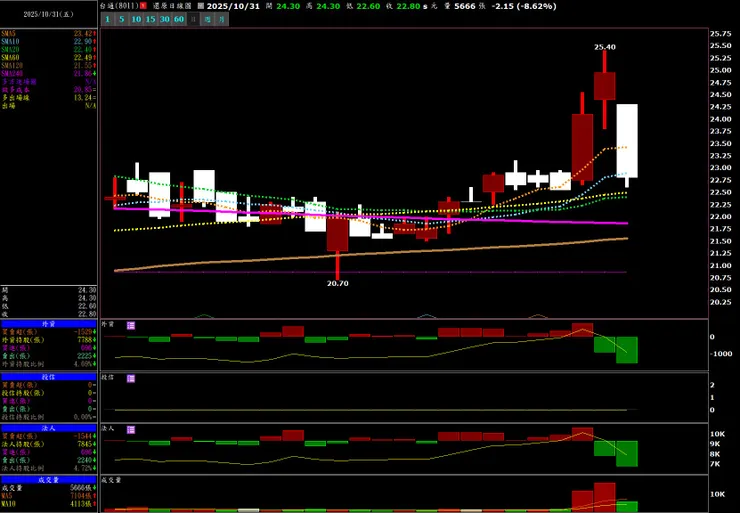Switch to the 週 weekly chart
Viewport: 740px width, 513px height.
(208, 19)
